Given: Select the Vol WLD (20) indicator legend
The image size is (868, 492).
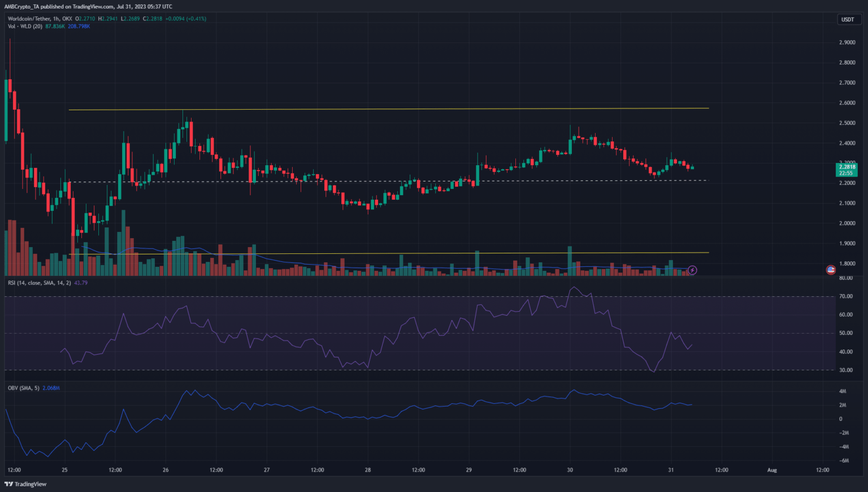Looking at the screenshot, I should (x=24, y=27).
